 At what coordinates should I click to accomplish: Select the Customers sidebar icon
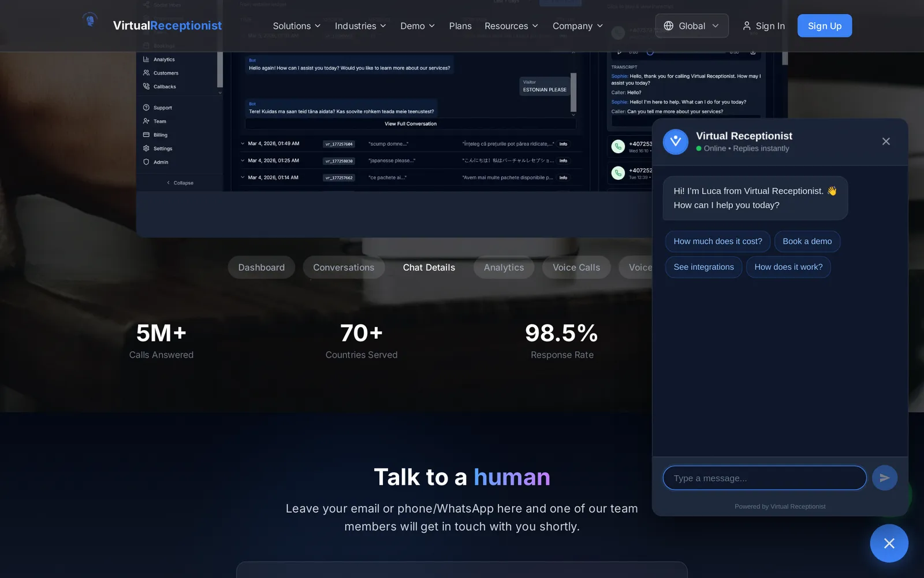coord(146,73)
